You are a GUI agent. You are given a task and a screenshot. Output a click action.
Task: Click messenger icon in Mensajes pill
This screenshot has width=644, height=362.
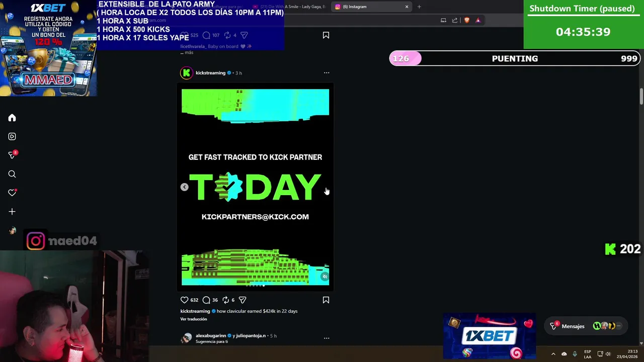pos(554,326)
